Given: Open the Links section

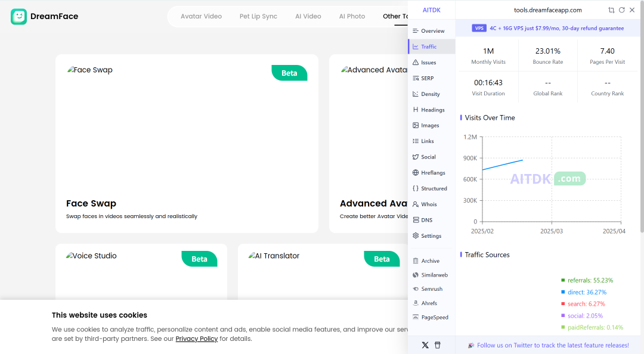Looking at the screenshot, I should pyautogui.click(x=432, y=141).
